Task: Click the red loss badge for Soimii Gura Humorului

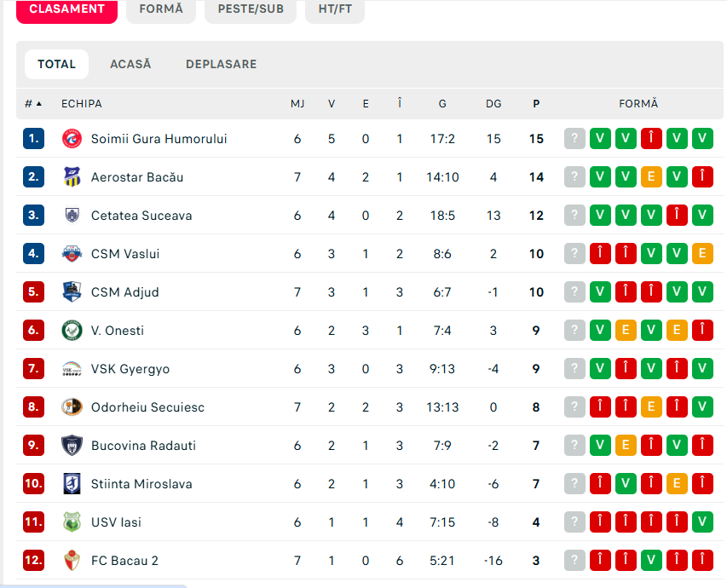Action: pyautogui.click(x=651, y=139)
